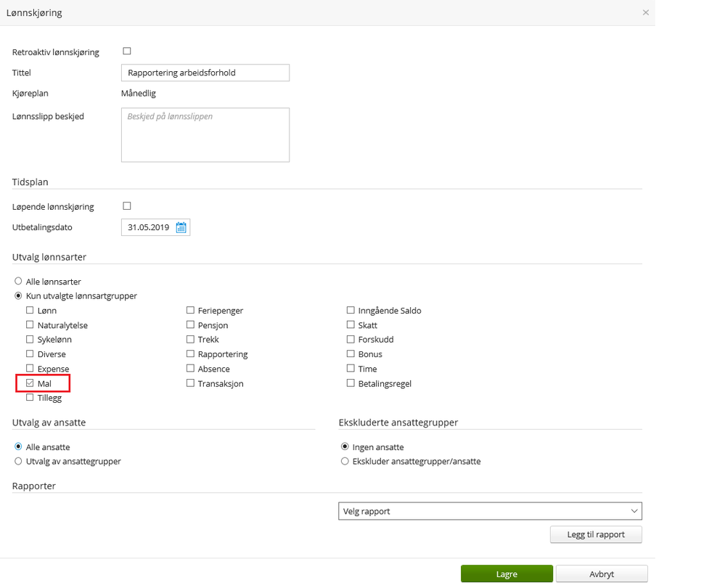Select the Alle lønnsarter radio option

tap(19, 281)
